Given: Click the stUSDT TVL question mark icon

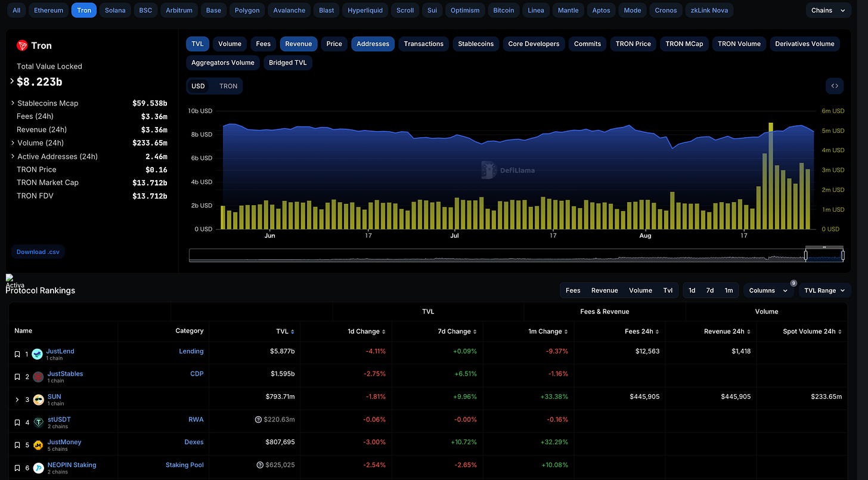Looking at the screenshot, I should (258, 420).
